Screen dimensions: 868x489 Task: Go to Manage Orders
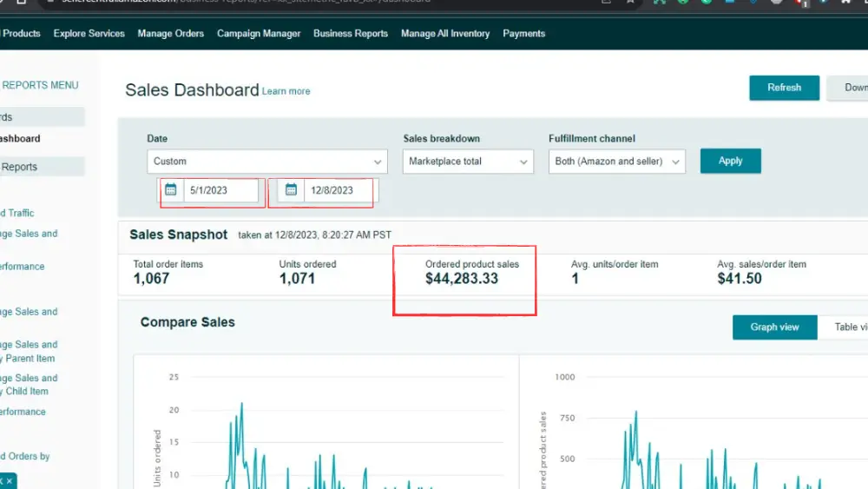click(170, 34)
